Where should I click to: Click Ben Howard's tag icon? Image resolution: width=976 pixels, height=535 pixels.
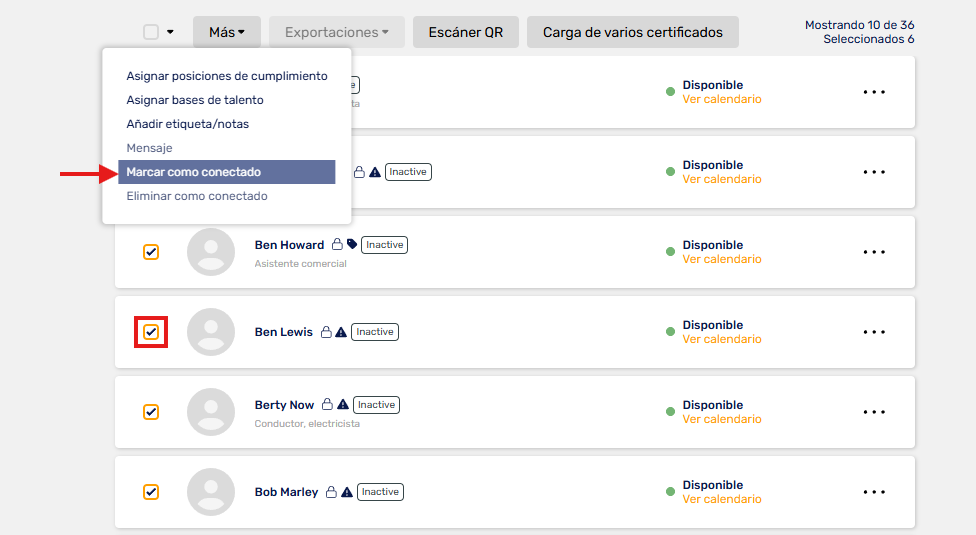point(352,244)
